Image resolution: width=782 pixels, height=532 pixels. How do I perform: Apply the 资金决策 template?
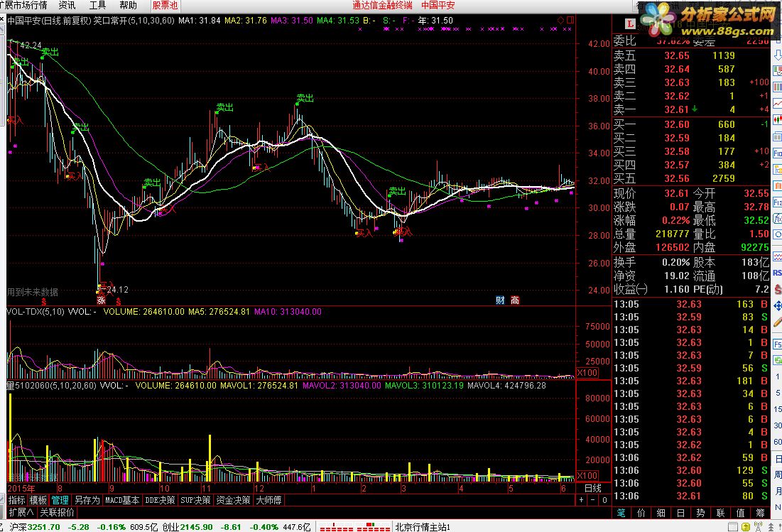pos(234,500)
